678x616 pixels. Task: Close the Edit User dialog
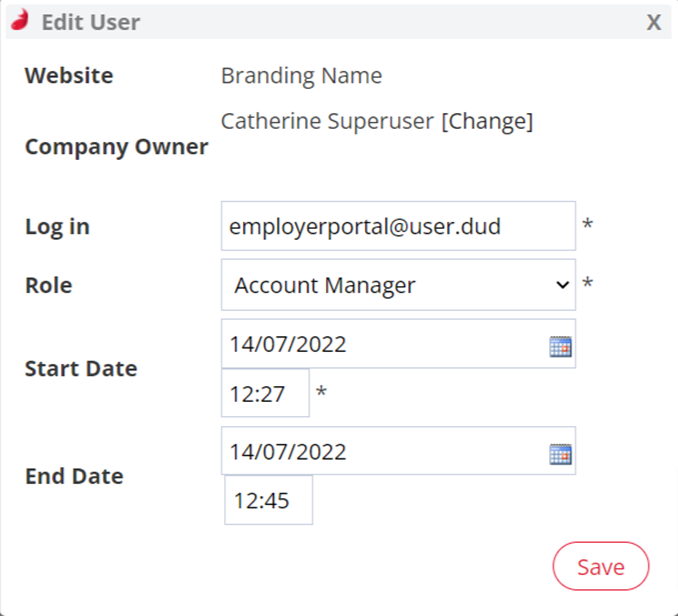pos(654,22)
